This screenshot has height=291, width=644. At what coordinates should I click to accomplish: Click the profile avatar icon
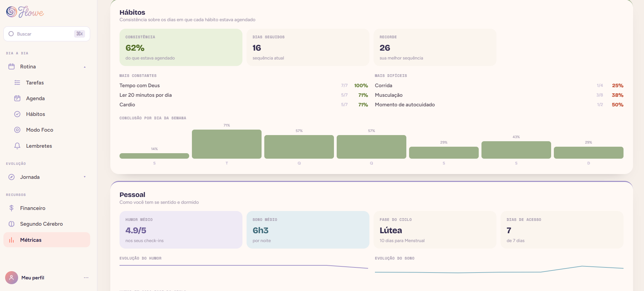[x=12, y=278]
